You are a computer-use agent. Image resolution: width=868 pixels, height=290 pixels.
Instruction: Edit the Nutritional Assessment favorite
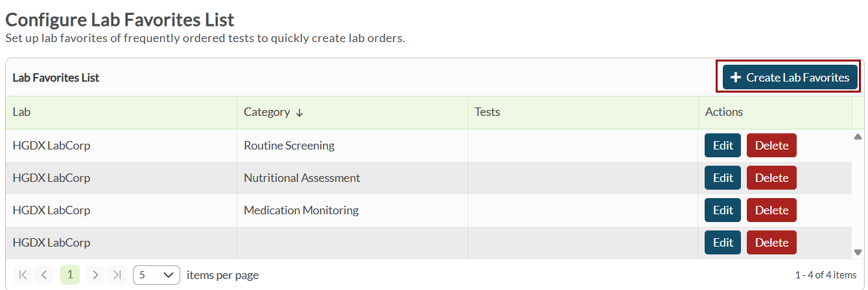click(723, 178)
